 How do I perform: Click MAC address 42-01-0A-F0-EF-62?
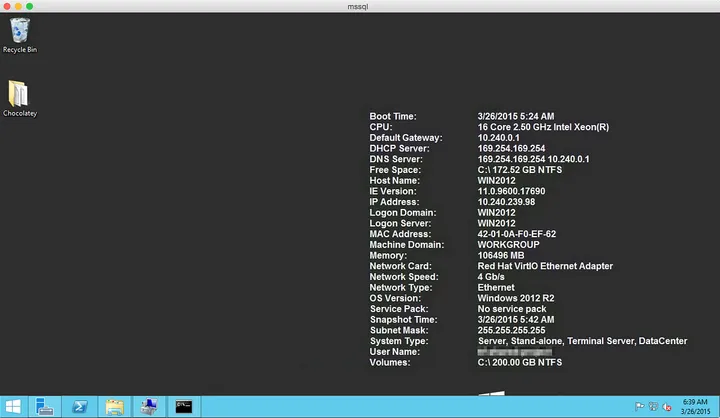[x=517, y=234]
